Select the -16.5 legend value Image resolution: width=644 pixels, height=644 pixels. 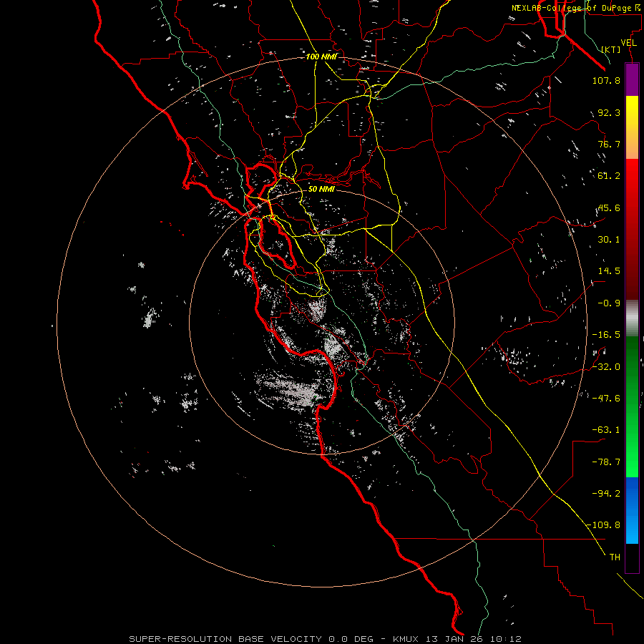pos(606,335)
